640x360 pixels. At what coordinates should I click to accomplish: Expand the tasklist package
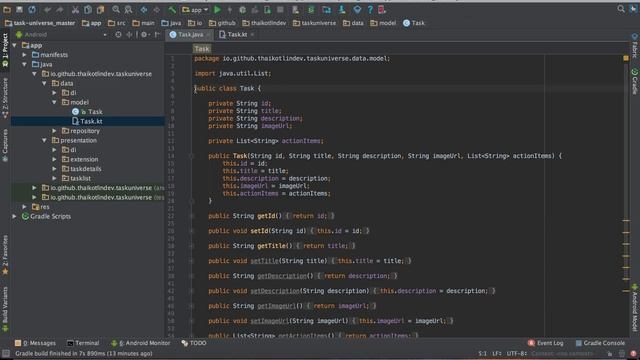[54, 178]
